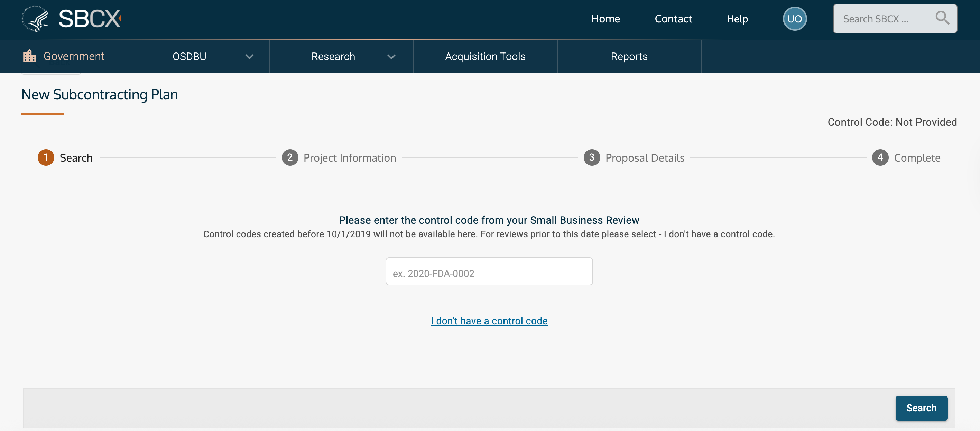Image resolution: width=980 pixels, height=431 pixels.
Task: Click "I don't have a control code" link
Action: point(489,321)
